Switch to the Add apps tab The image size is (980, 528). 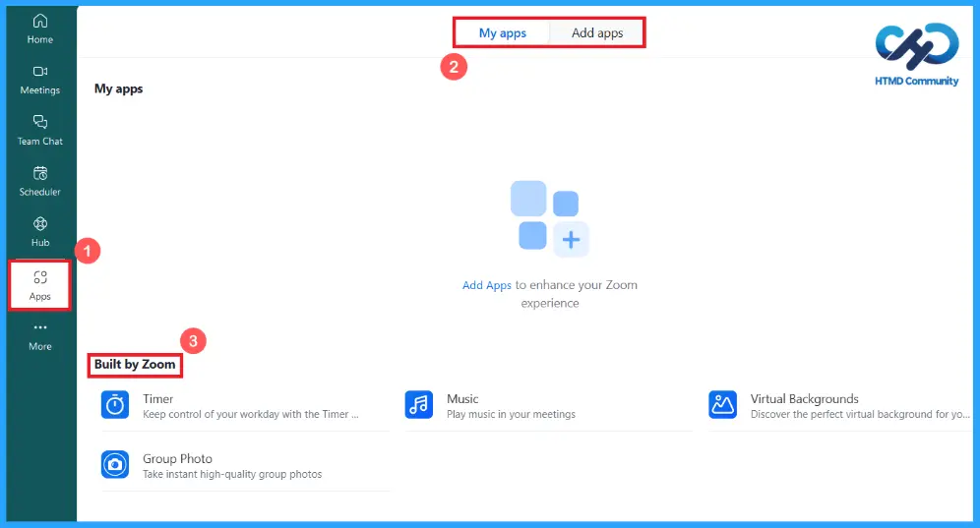coord(597,33)
